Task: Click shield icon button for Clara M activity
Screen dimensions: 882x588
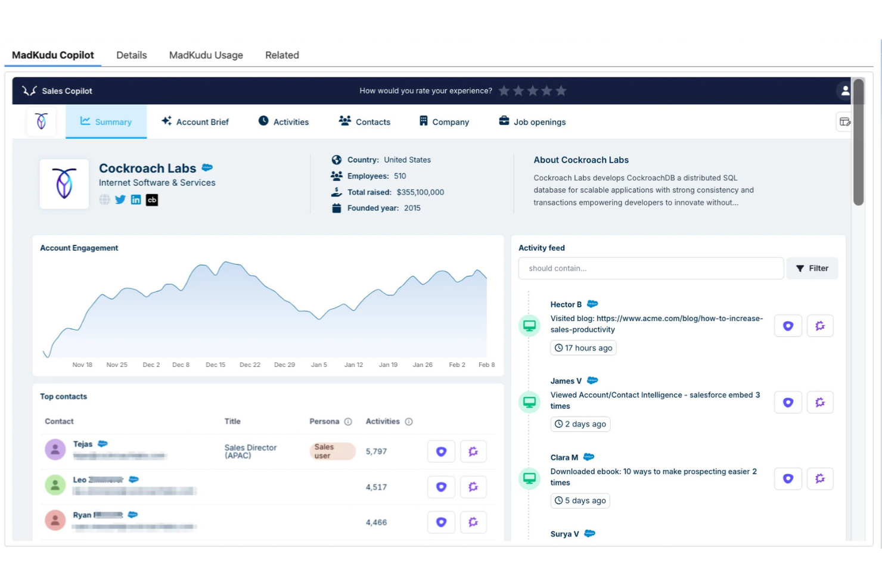Action: tap(788, 478)
